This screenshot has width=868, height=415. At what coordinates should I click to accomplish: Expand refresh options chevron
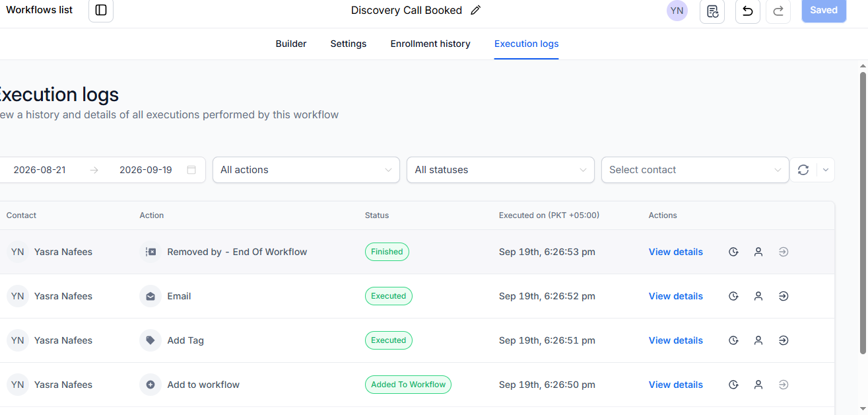click(x=826, y=170)
